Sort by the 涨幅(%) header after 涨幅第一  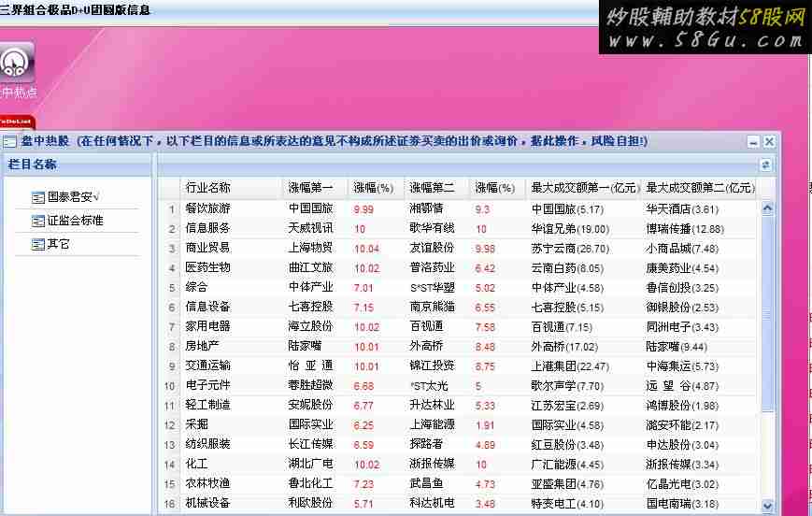pyautogui.click(x=374, y=188)
